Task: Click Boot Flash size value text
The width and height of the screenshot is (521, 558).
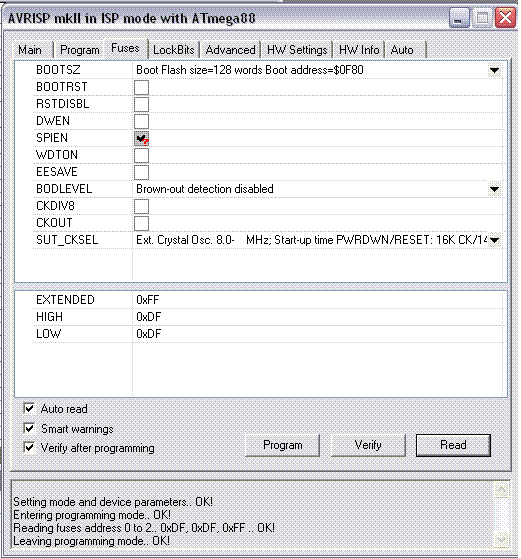Action: [x=250, y=70]
